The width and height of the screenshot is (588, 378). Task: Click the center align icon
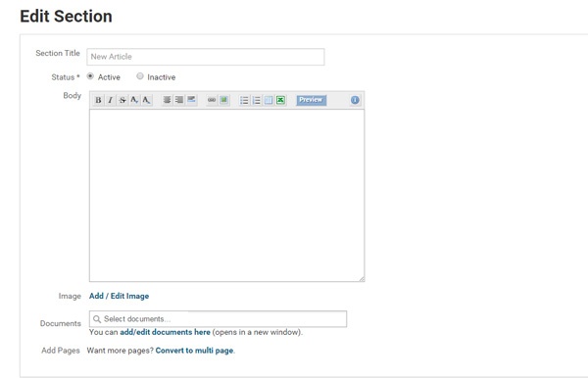pos(167,100)
